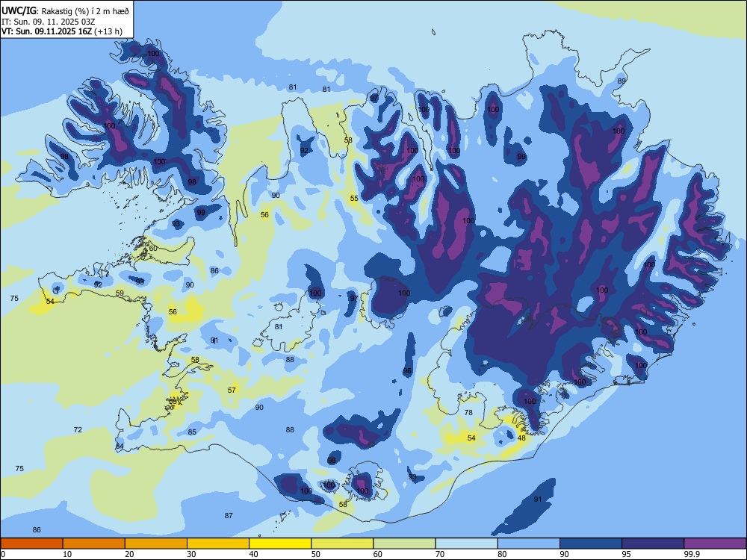
Task: Click the 91 label on the dark blue offshore patch
Action: pyautogui.click(x=538, y=499)
